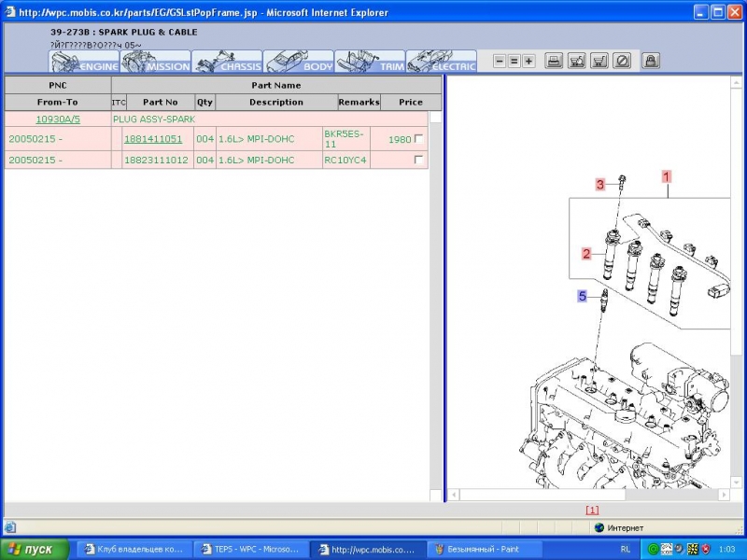
Task: Click the red shield tray icon
Action: coord(707,549)
